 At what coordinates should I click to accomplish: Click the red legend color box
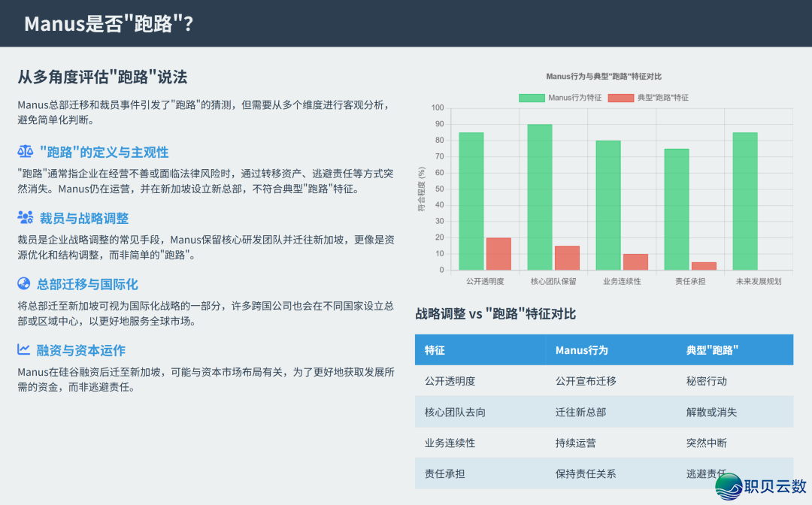click(620, 98)
